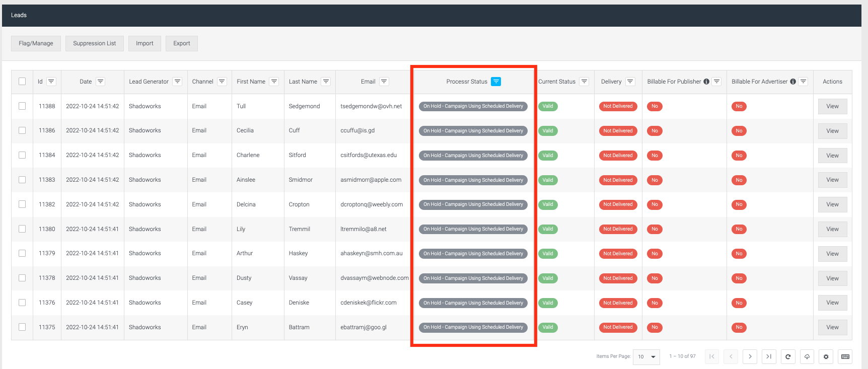Open table settings gear
Screen dimensions: 868x369
click(826, 356)
